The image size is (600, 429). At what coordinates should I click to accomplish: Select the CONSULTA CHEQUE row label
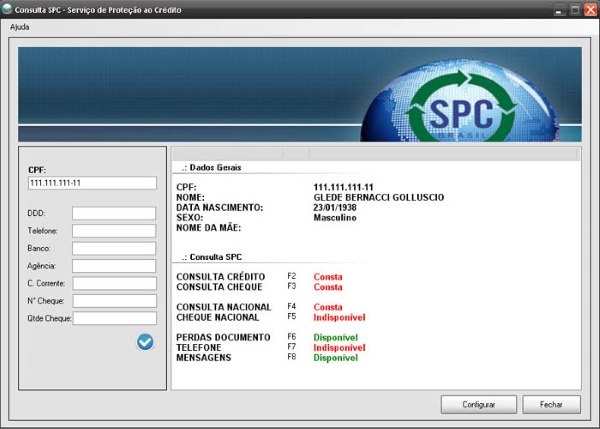[219, 287]
